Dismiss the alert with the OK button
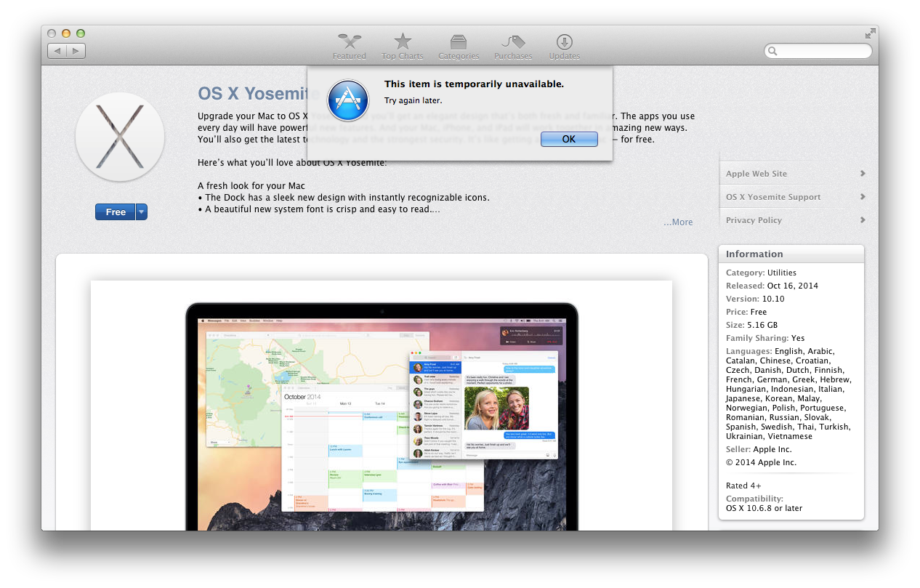 click(569, 139)
